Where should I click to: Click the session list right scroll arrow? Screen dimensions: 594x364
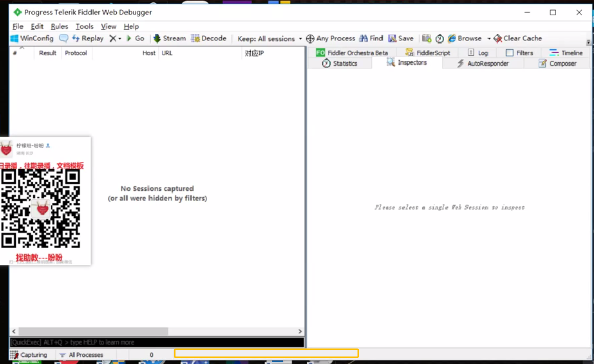pyautogui.click(x=300, y=331)
